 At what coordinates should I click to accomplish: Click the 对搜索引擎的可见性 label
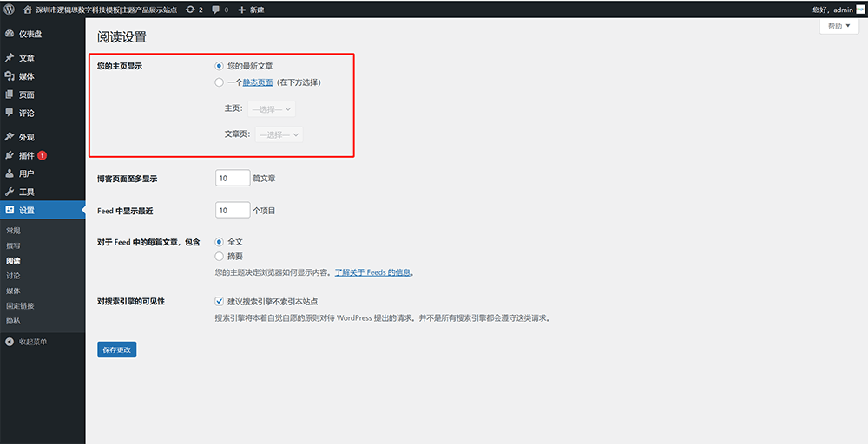(131, 301)
